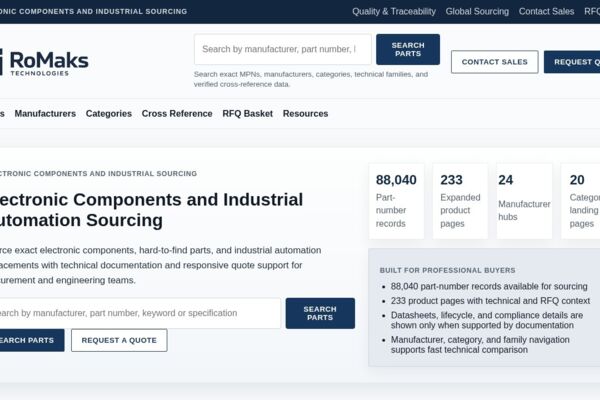Select the 24 Manufacturer hubs card

tap(524, 201)
